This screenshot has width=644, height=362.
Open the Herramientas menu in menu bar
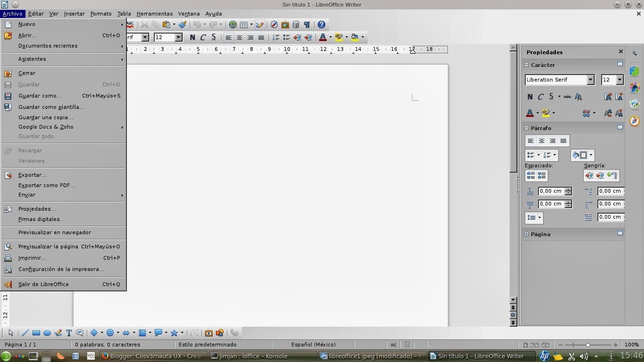point(155,14)
